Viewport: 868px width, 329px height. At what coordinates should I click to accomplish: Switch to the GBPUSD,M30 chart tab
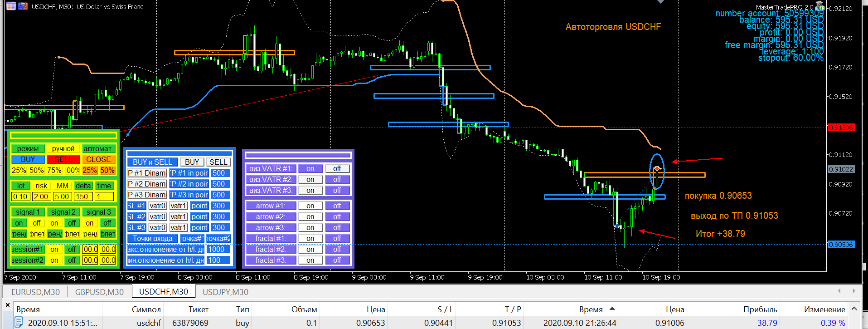tap(99, 292)
